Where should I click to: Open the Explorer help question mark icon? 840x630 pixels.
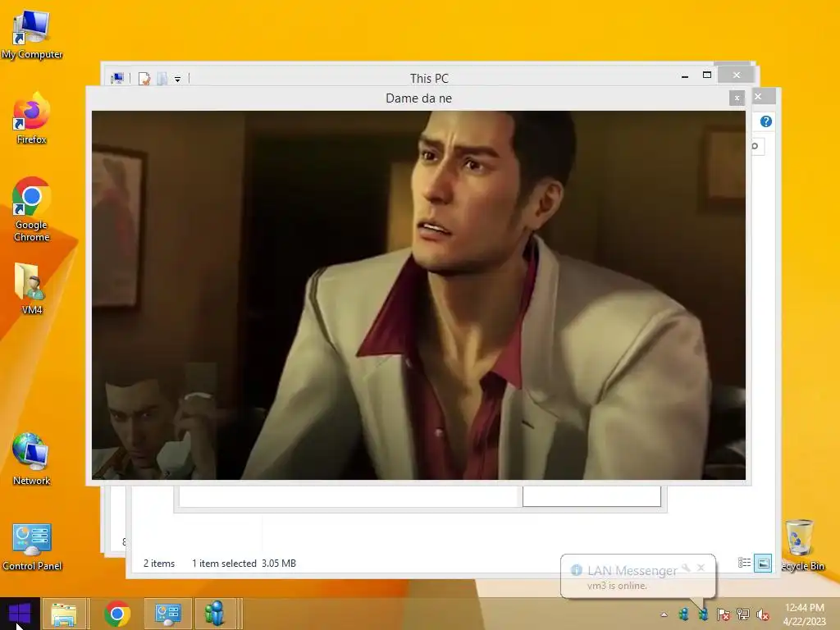766,121
